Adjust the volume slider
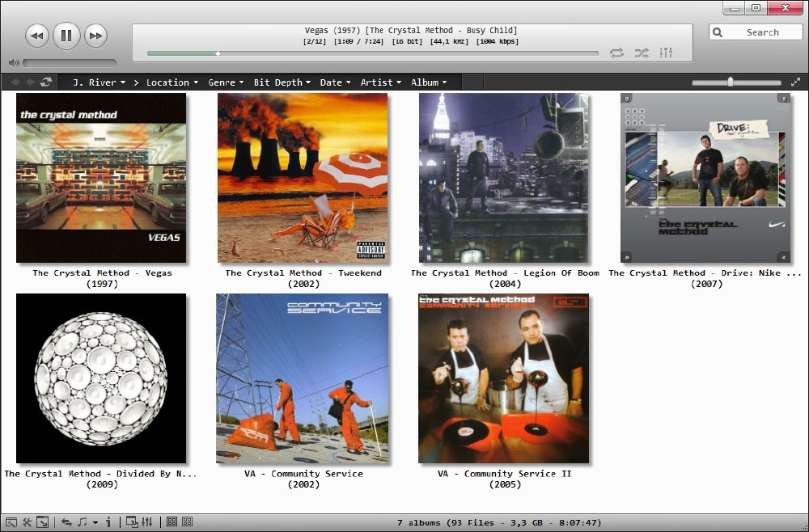This screenshot has height=532, width=809. [70, 63]
